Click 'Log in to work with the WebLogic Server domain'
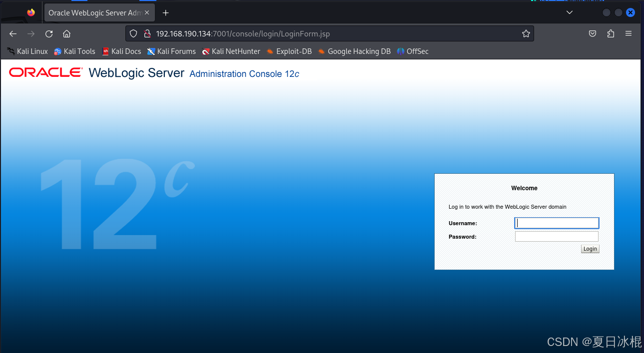The image size is (644, 353). (x=508, y=207)
